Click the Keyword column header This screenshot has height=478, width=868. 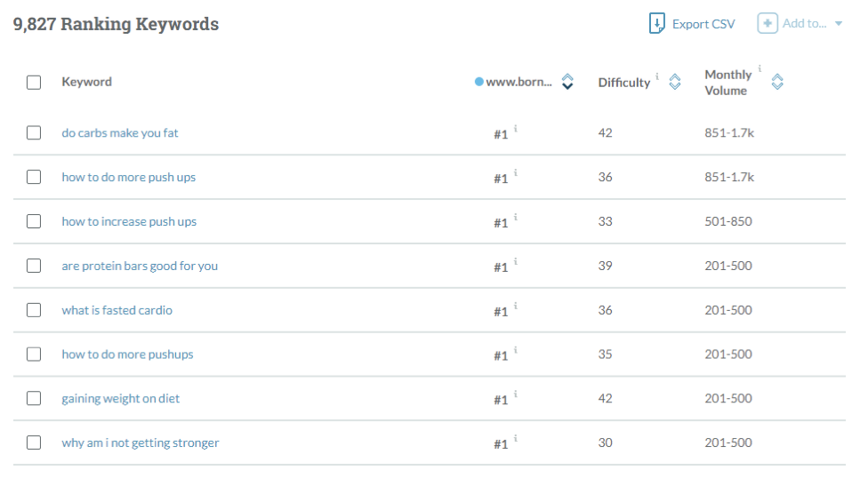pyautogui.click(x=86, y=83)
